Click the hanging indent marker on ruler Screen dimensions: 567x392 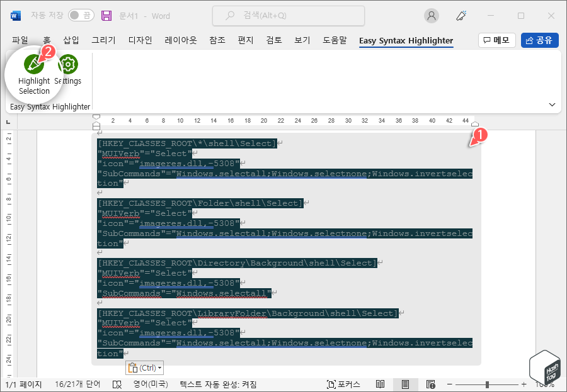point(96,125)
